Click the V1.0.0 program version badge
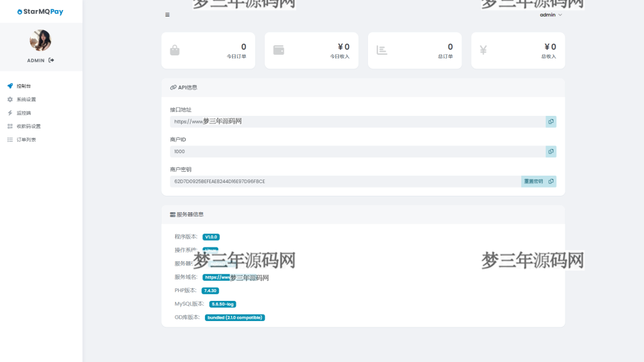644x362 pixels. (x=211, y=237)
